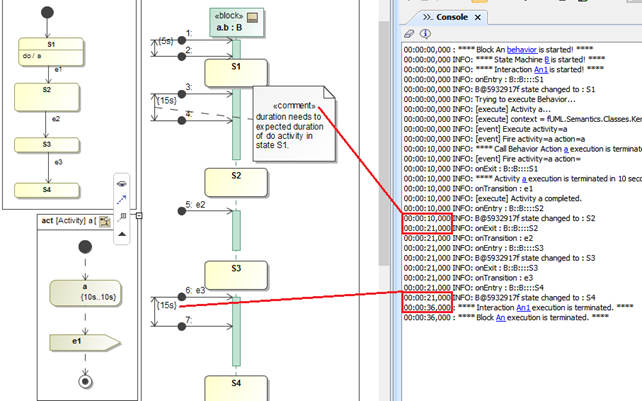This screenshot has width=642, height=401.
Task: Select the activity final node
Action: click(85, 381)
